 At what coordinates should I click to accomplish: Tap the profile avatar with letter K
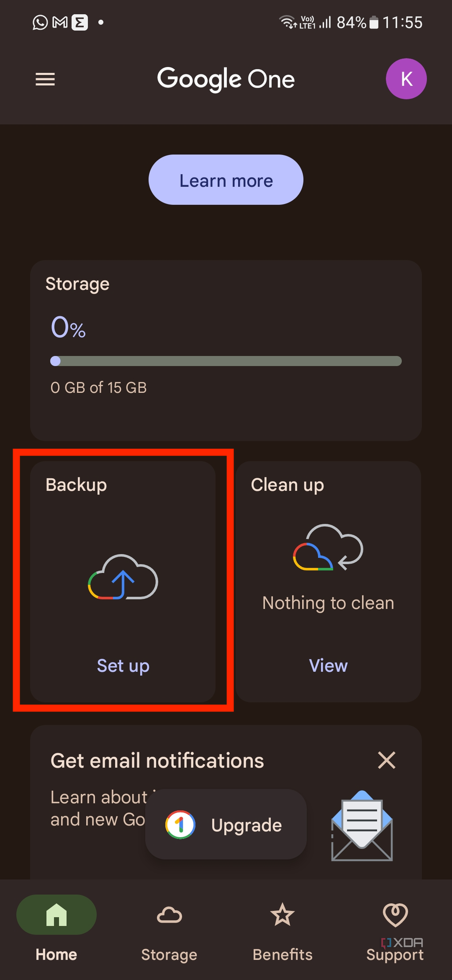click(x=406, y=79)
